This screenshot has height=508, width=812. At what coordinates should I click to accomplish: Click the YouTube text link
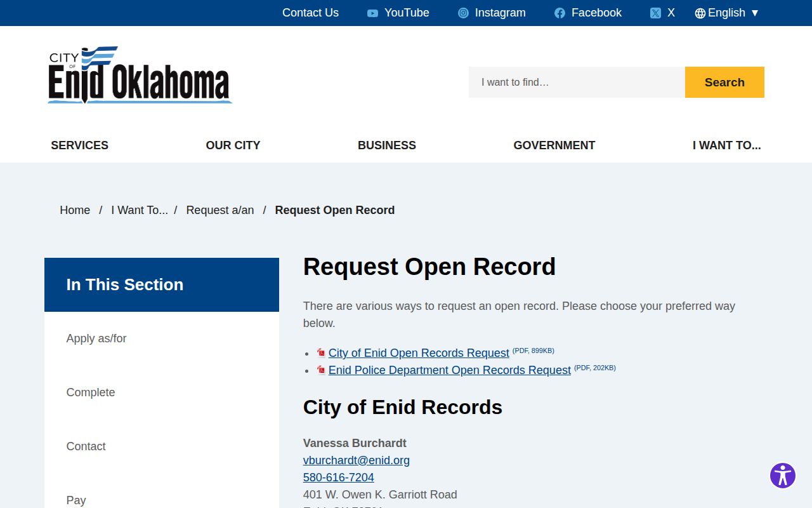(x=407, y=13)
